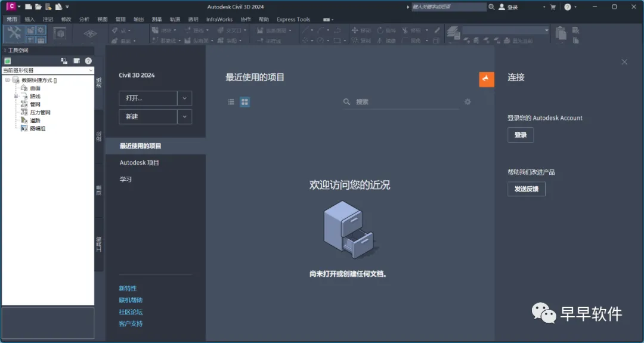Collapse the Data Shortcuts tree node
644x343 pixels.
[7, 80]
